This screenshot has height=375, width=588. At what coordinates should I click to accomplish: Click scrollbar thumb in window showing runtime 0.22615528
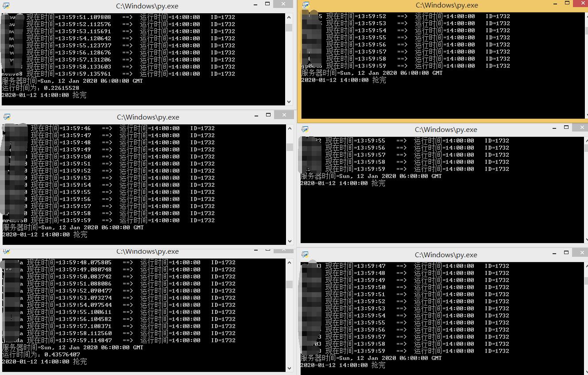[289, 27]
